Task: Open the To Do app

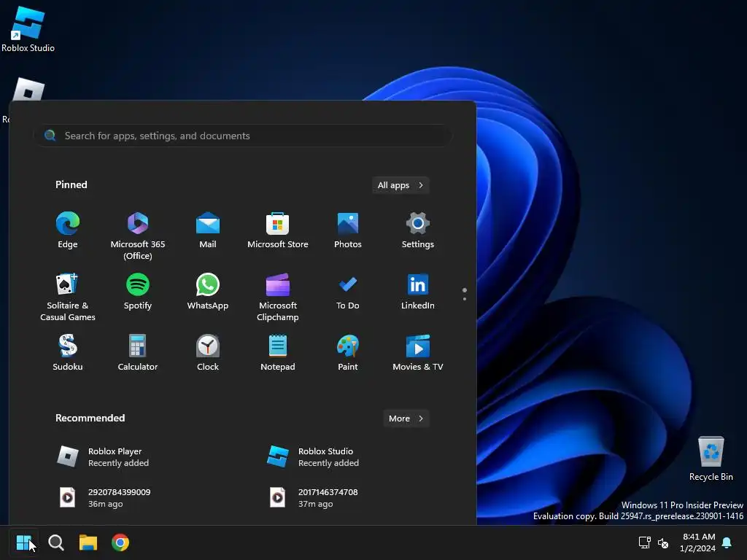Action: [x=348, y=292]
